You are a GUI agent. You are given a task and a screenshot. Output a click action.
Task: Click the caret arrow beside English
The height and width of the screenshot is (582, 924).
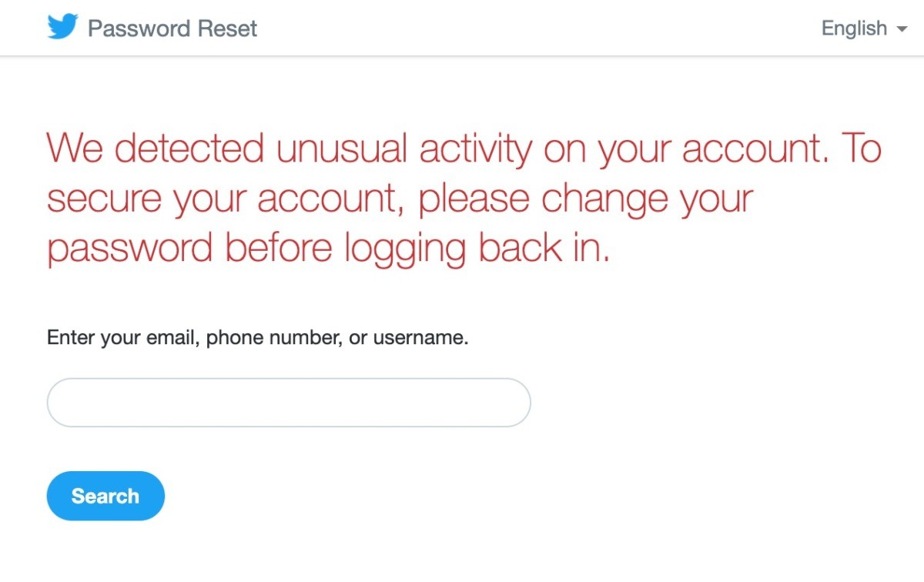pos(902,29)
